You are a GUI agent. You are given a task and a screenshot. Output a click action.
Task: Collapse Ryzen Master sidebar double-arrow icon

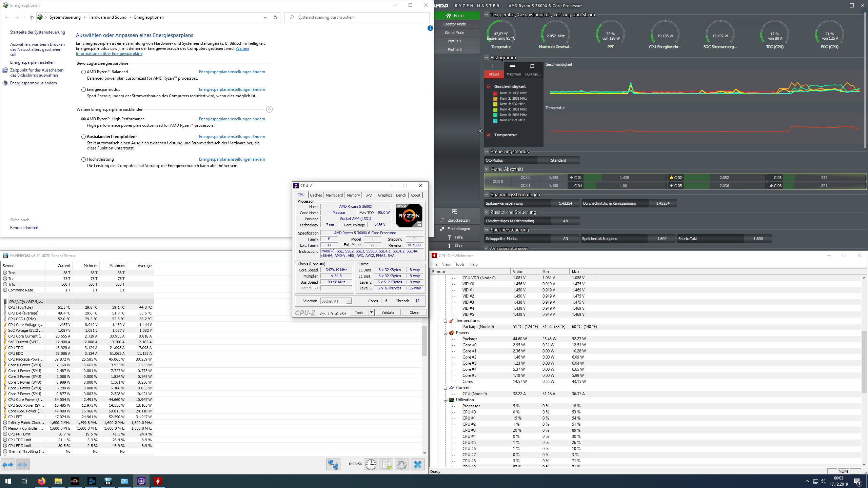click(x=480, y=131)
